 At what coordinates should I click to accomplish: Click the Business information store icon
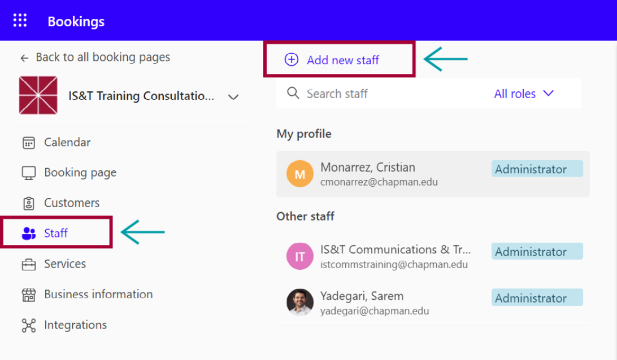tap(29, 295)
